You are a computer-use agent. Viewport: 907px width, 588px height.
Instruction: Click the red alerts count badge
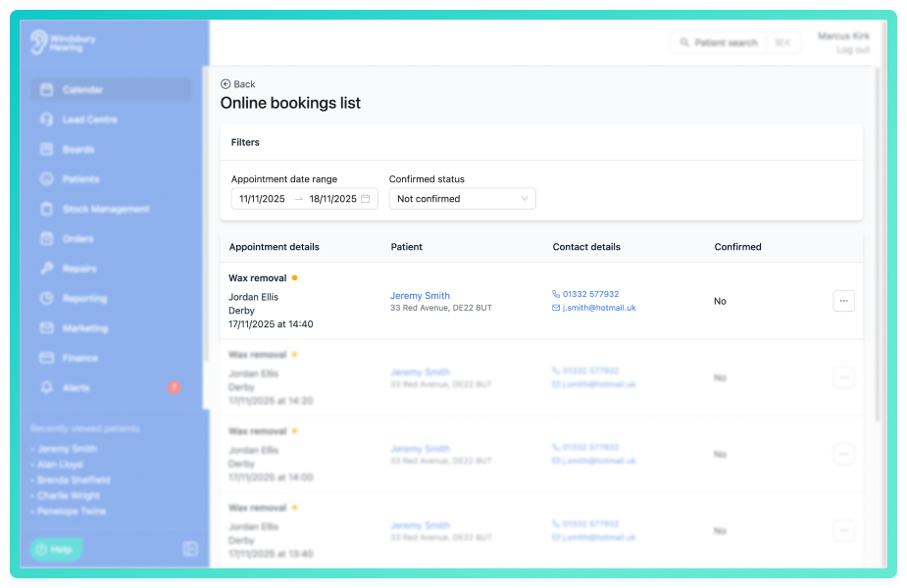point(175,387)
